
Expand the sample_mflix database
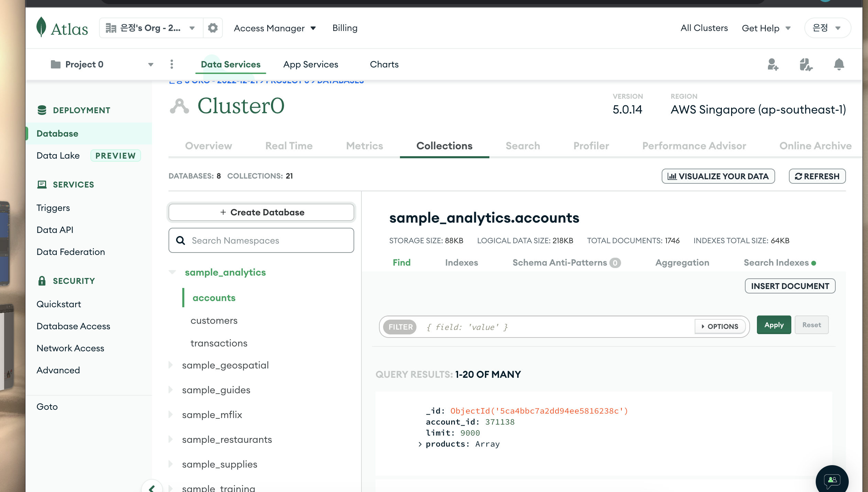point(171,415)
